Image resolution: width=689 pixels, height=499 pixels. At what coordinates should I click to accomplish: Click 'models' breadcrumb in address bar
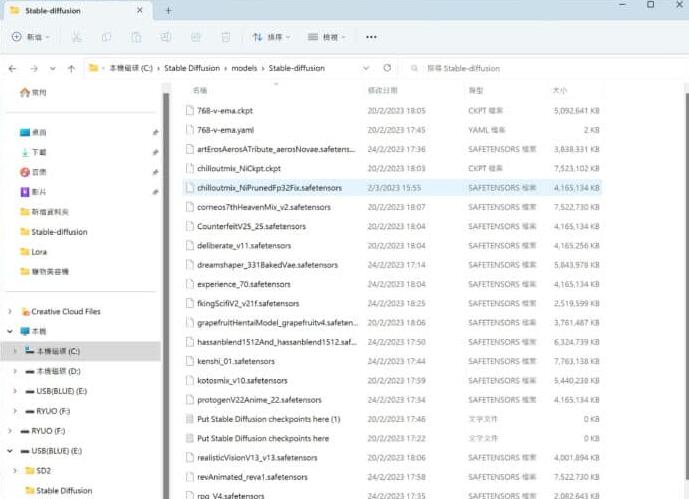click(244, 68)
